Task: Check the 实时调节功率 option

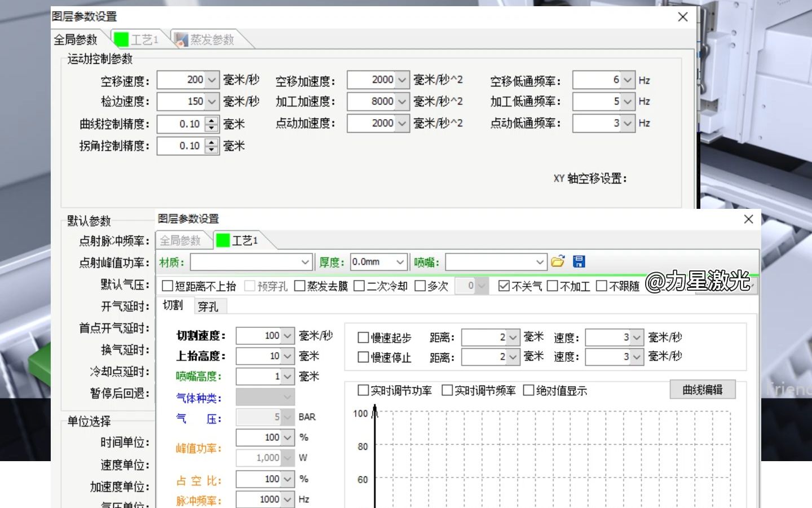Action: tap(363, 390)
